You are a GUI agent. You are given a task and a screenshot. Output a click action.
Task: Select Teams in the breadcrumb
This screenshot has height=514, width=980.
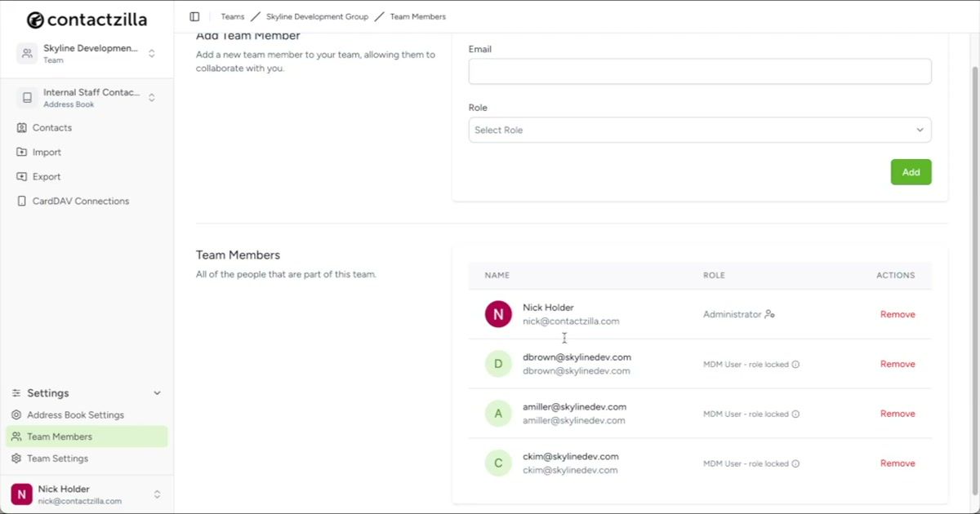[x=233, y=16]
